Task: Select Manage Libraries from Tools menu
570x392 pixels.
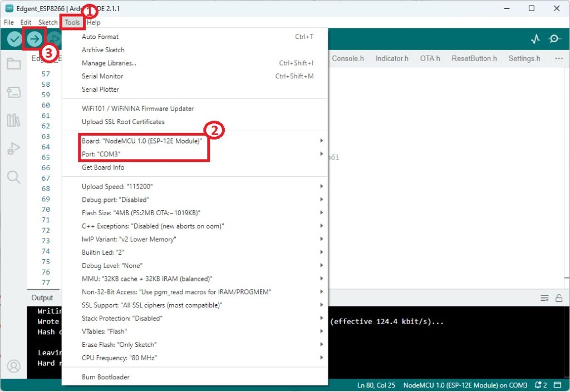Action: 109,63
